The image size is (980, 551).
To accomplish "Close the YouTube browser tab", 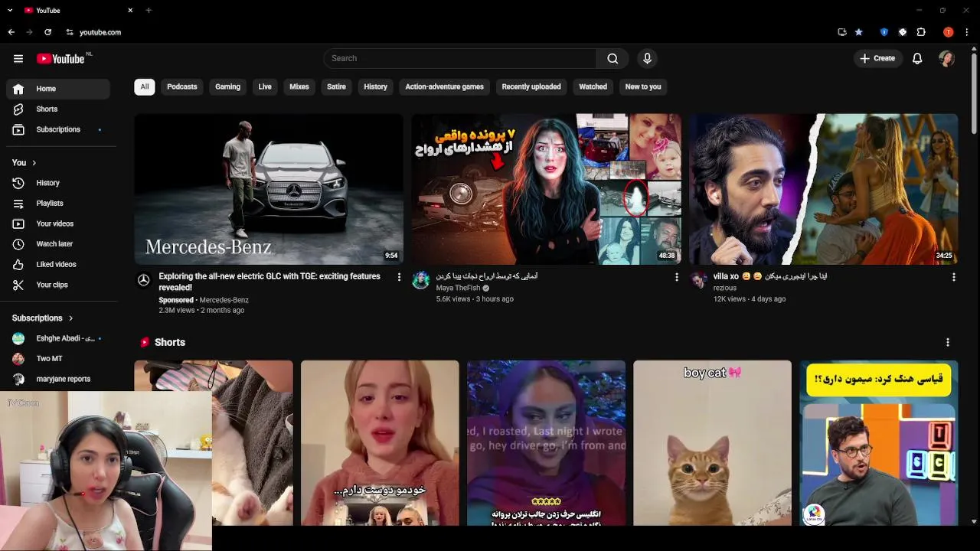I will [130, 11].
